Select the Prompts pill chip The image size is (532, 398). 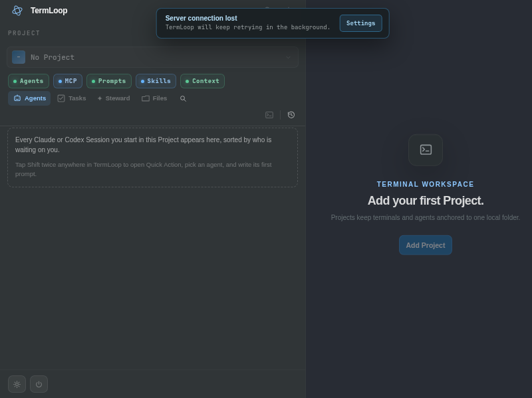click(x=109, y=81)
